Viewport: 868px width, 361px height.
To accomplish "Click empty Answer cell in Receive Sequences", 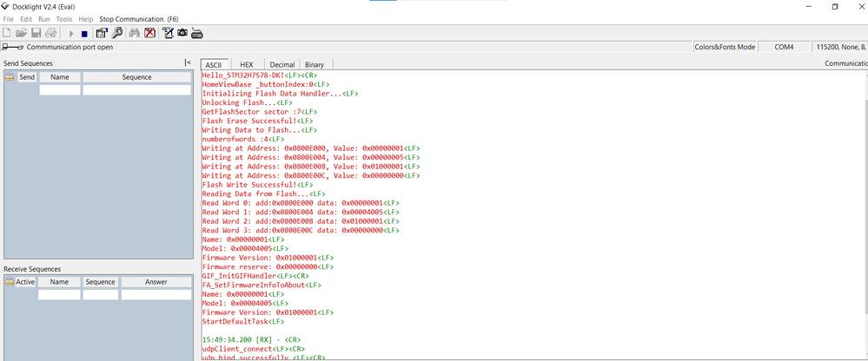I will point(156,295).
